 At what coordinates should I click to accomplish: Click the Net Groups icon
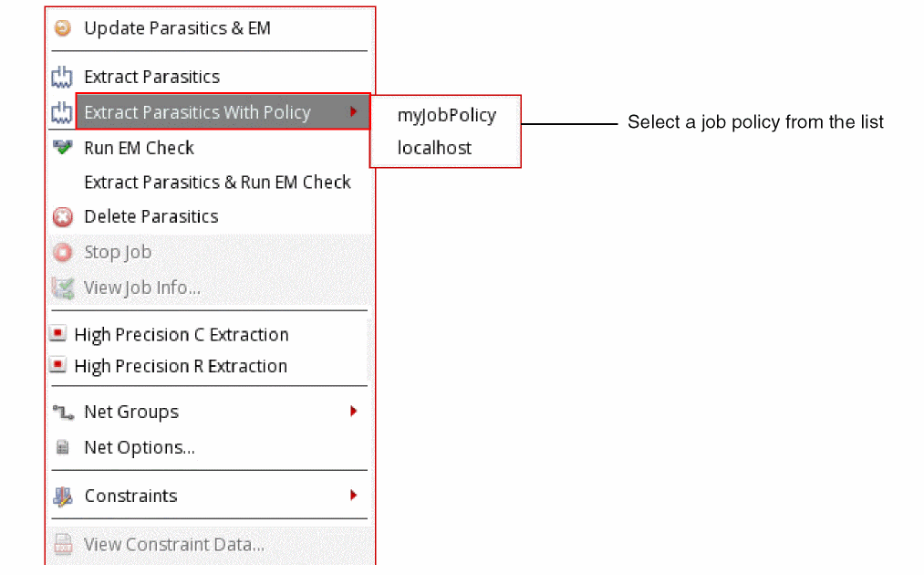tap(62, 413)
